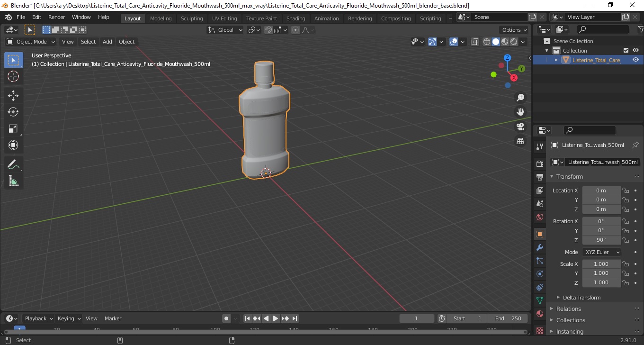Toggle viewport overlays button
644x345 pixels.
(454, 42)
